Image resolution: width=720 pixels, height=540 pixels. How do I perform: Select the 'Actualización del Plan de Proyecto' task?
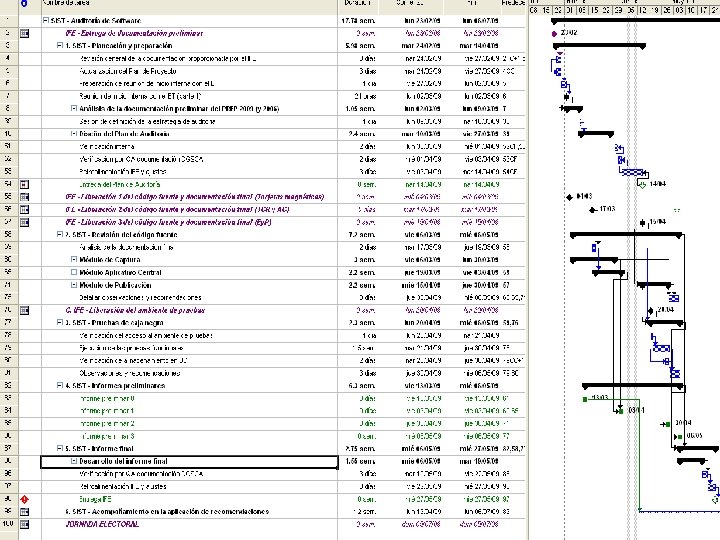tap(128, 71)
